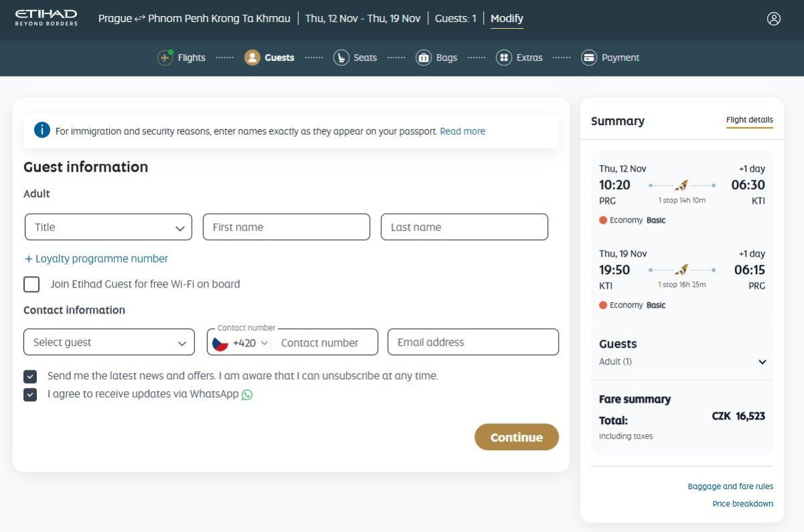Image resolution: width=804 pixels, height=532 pixels.
Task: Open the Title dropdown
Action: [x=109, y=227]
